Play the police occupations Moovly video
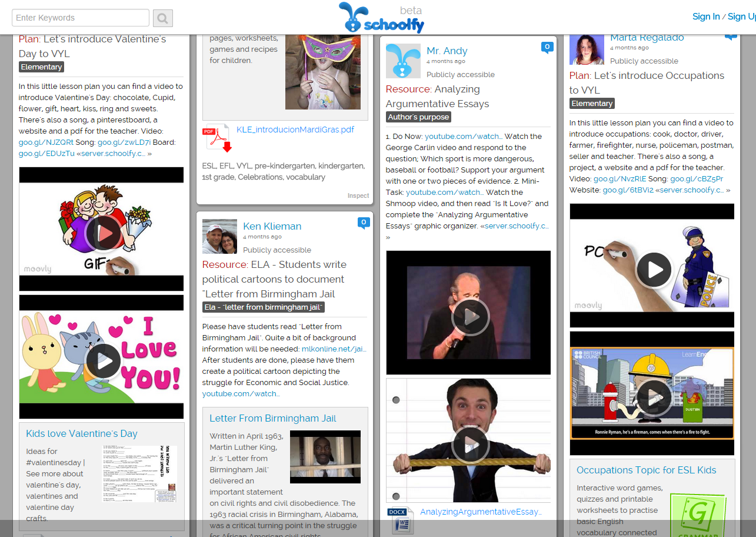 pos(653,270)
